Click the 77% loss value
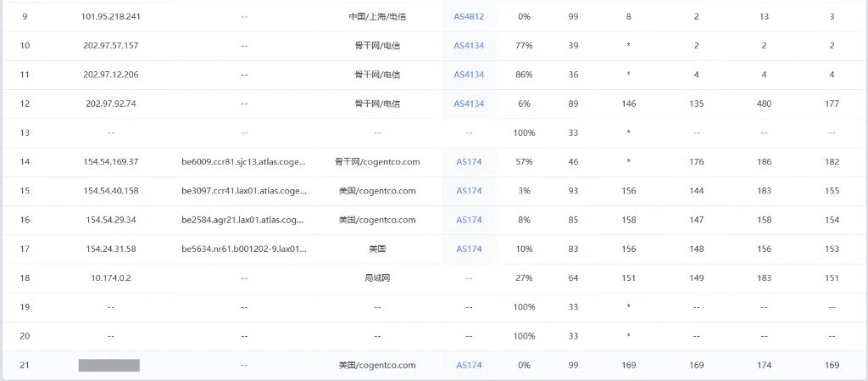Viewport: 868px width, 381px height. pos(524,46)
